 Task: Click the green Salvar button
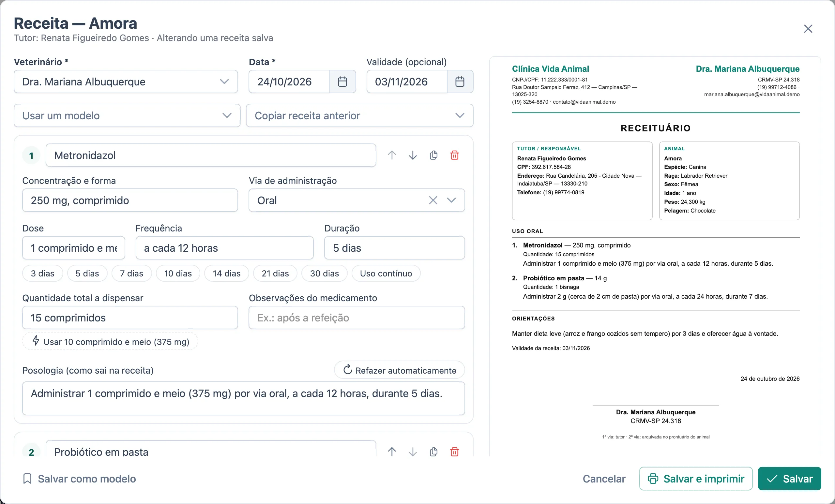pyautogui.click(x=789, y=479)
